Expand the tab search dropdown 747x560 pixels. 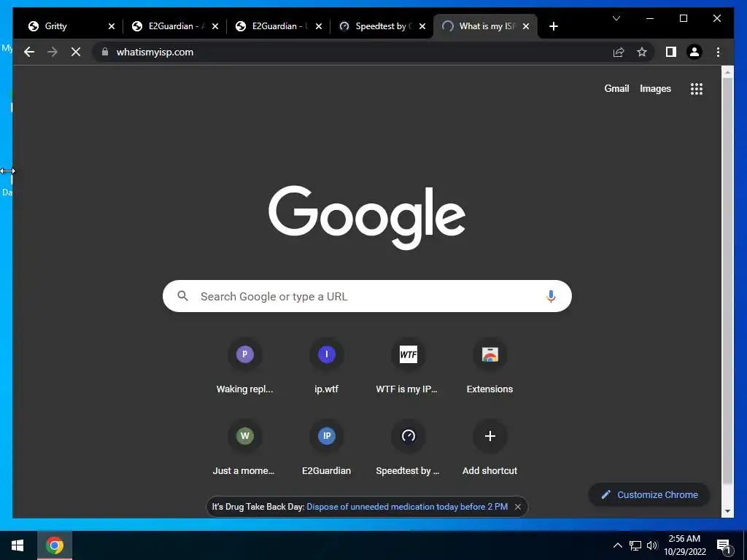click(x=616, y=18)
